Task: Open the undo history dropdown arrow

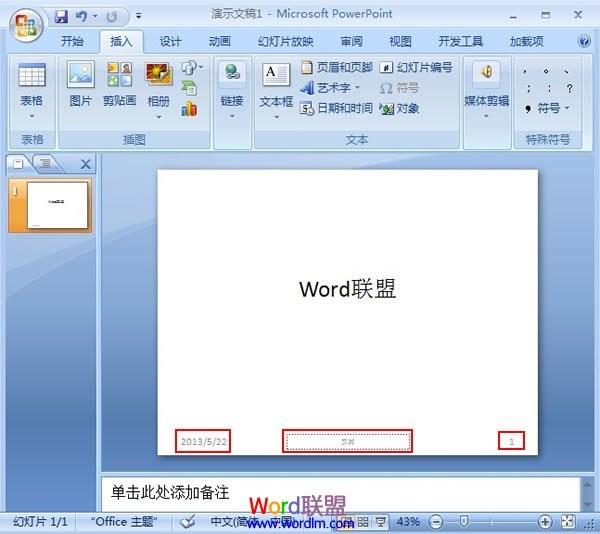Action: point(95,16)
